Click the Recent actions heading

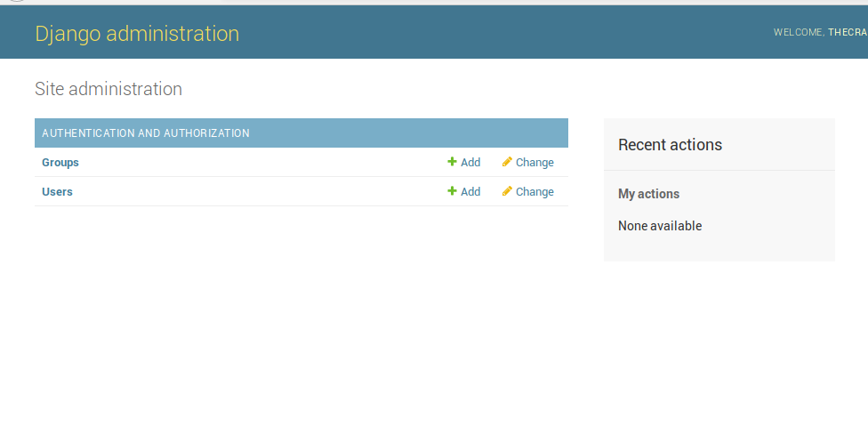click(670, 144)
